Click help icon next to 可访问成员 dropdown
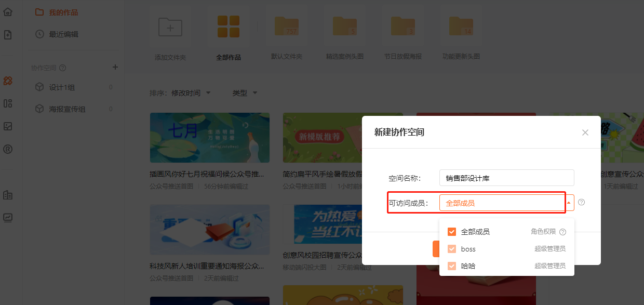The height and width of the screenshot is (305, 644). click(581, 203)
